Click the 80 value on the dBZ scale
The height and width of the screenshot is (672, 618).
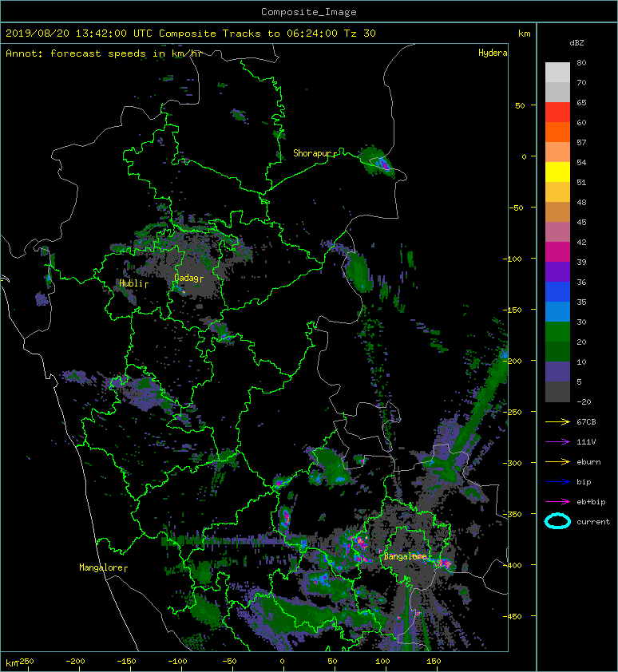581,62
